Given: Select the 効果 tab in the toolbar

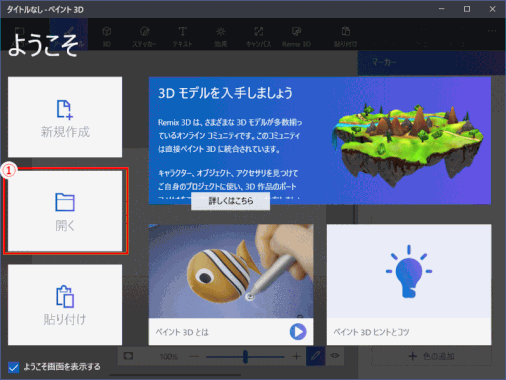Looking at the screenshot, I should point(221,36).
